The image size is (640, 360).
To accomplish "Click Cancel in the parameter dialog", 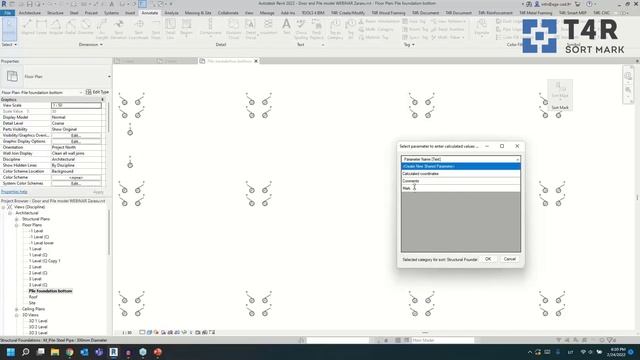I will pos(509,259).
